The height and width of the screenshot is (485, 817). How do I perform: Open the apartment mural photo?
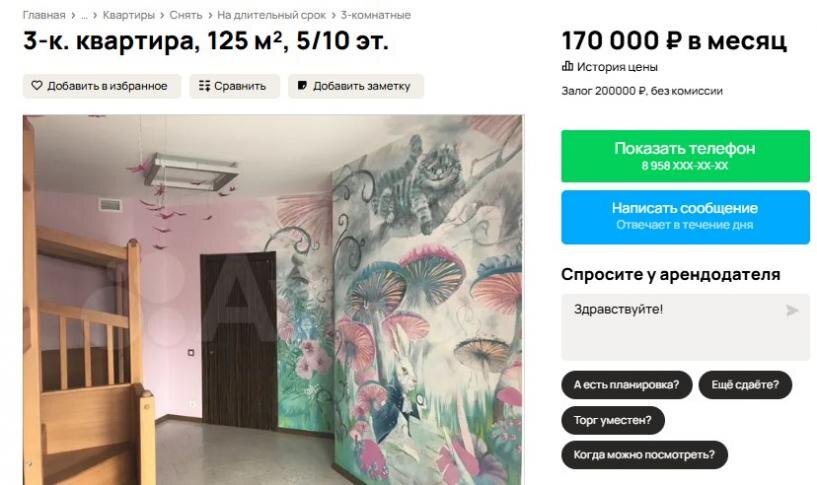273,300
